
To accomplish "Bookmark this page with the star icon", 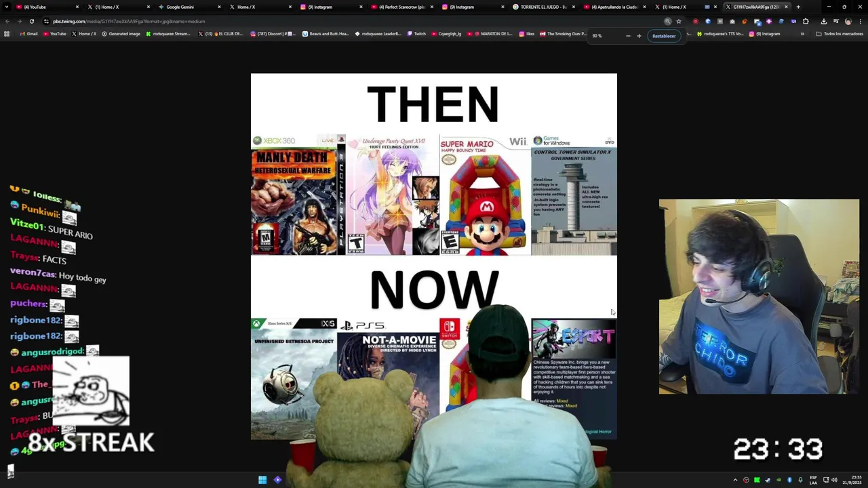I will [679, 21].
